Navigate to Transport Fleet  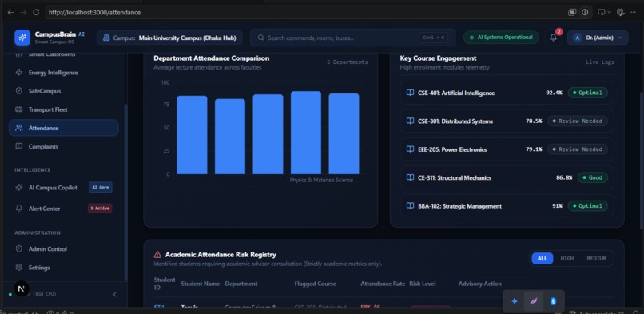pos(64,109)
